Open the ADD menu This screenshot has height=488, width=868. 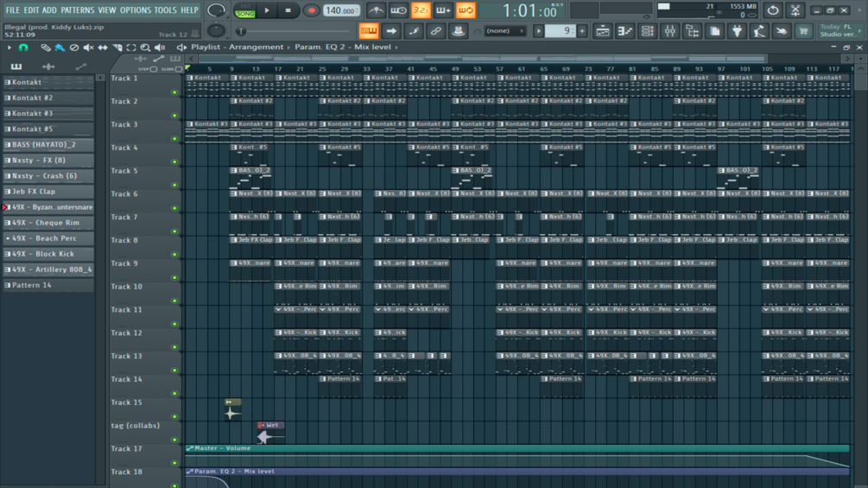coord(49,10)
